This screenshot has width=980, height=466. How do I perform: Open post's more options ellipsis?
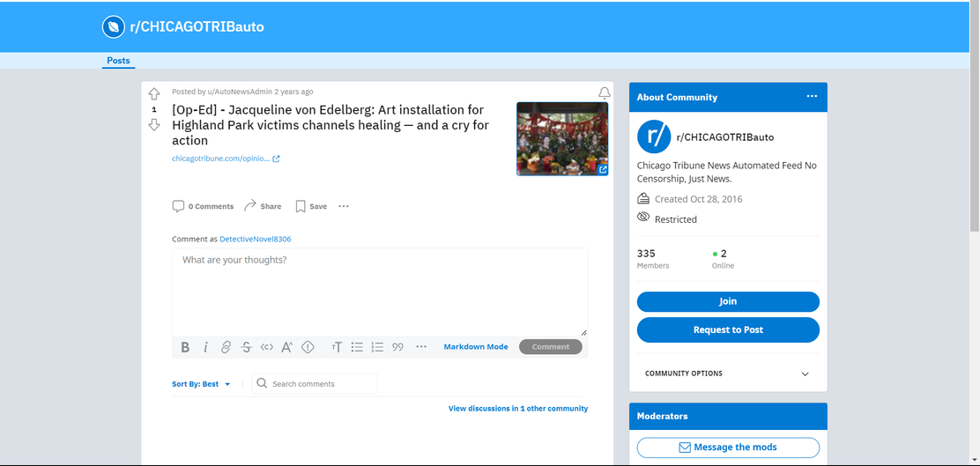pos(344,206)
